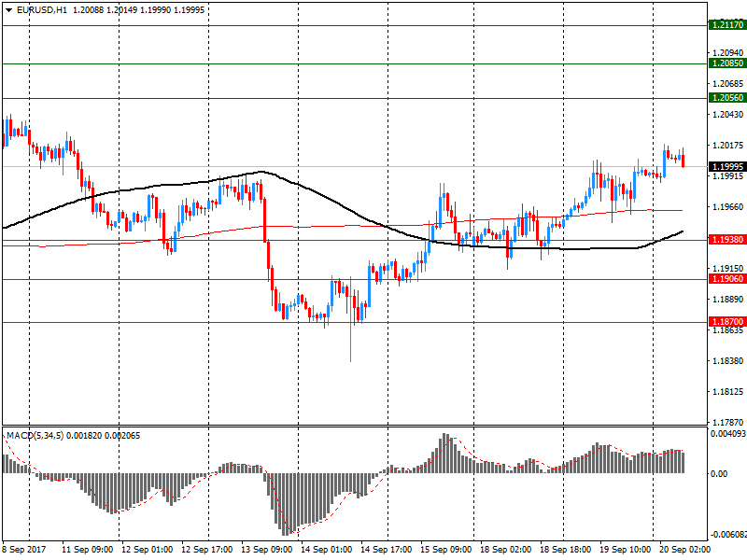This screenshot has height=560, width=747.
Task: Click the MACD(5,34,5) indicator label
Action: (35, 436)
